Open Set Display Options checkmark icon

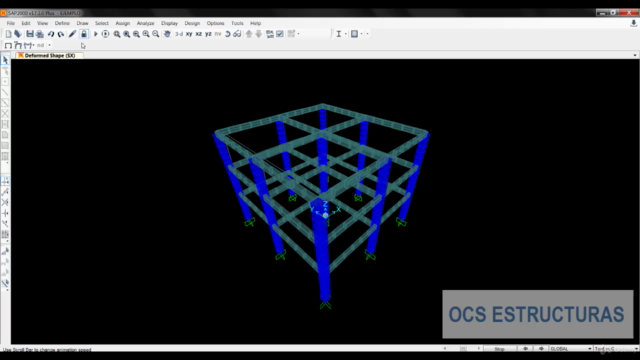(x=280, y=34)
